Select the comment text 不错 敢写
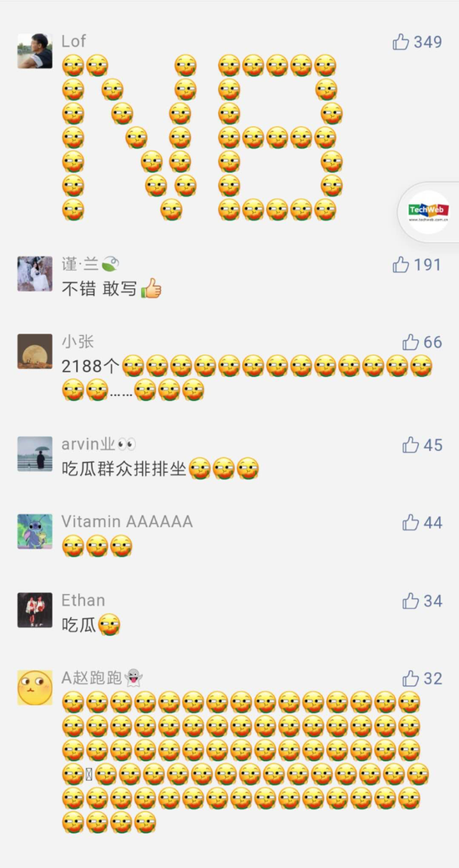The image size is (459, 868). (x=99, y=288)
